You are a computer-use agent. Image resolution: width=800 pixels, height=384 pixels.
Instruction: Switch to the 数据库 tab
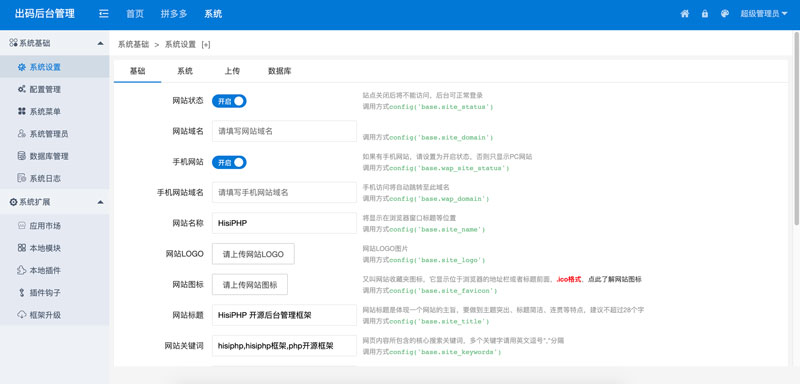click(x=280, y=71)
